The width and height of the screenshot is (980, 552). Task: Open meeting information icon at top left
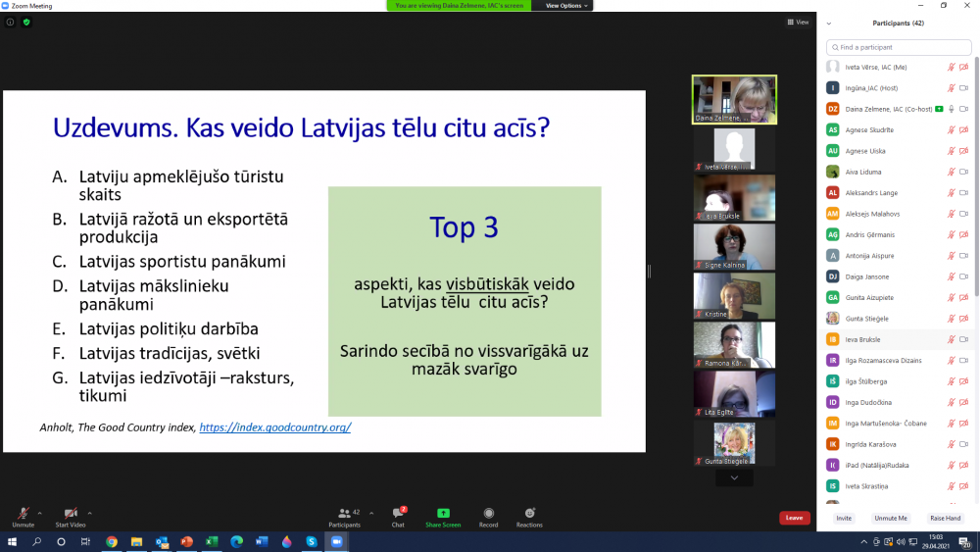(10, 22)
